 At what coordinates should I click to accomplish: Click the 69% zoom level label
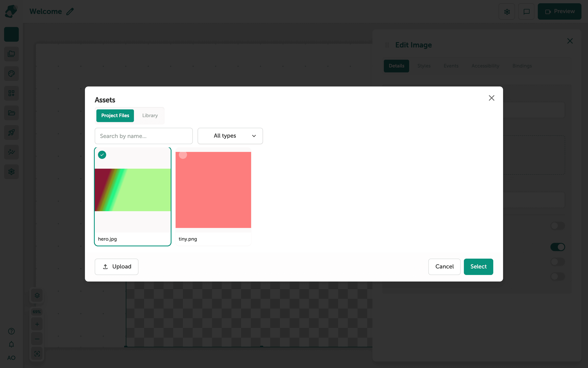37,312
